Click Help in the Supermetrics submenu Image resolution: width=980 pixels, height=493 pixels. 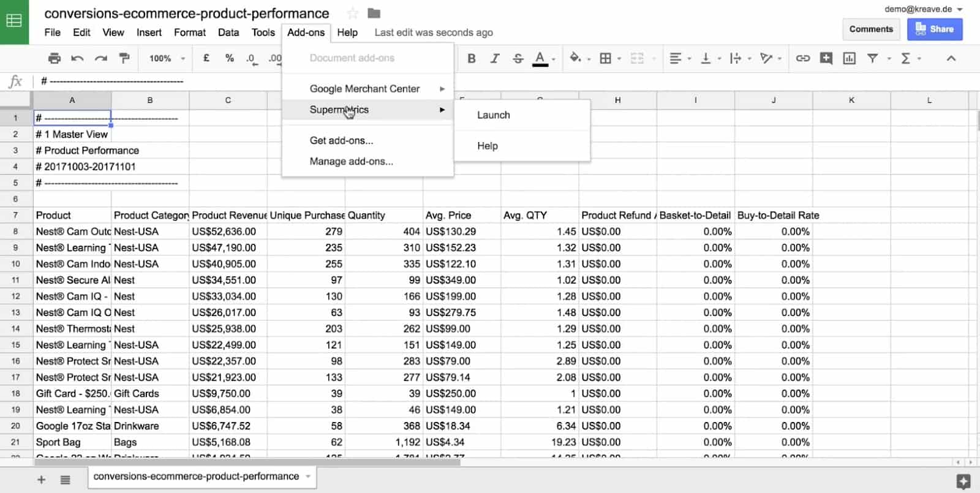coord(522,146)
